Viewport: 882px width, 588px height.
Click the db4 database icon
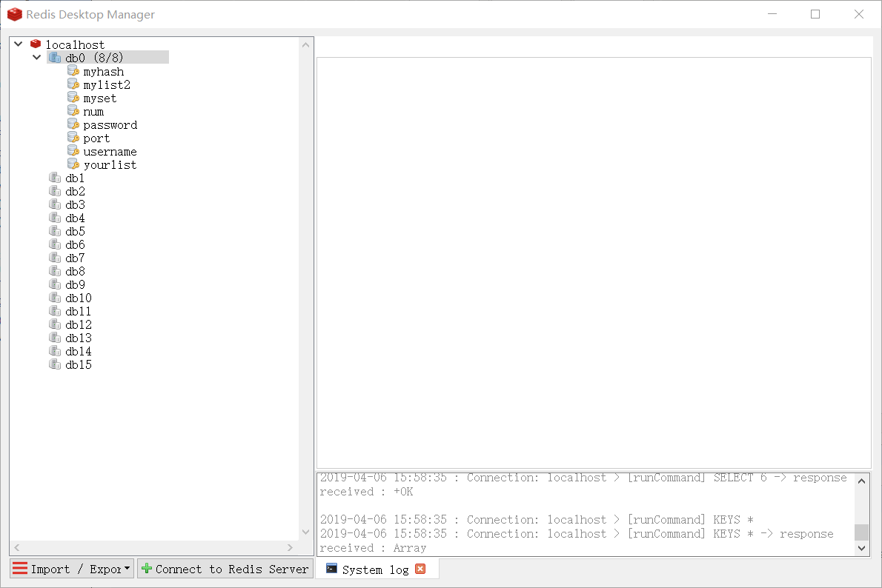pyautogui.click(x=55, y=218)
